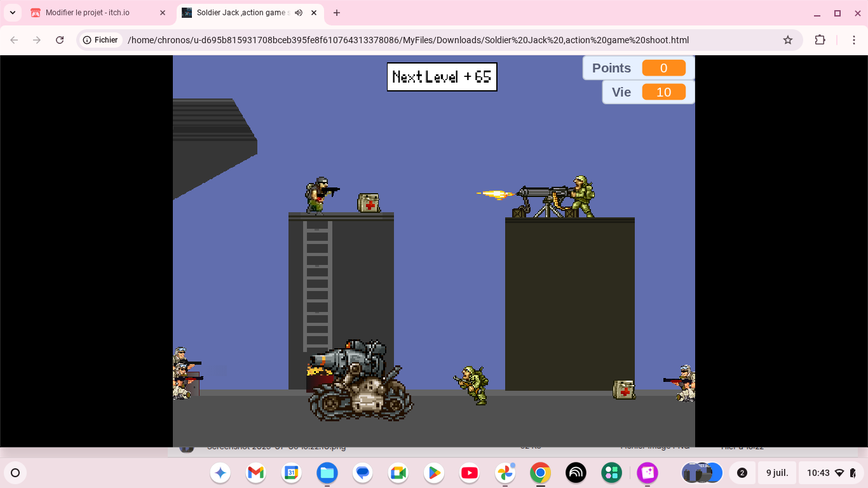Launch Google Meet from the shelf
The image size is (868, 488).
[398, 473]
